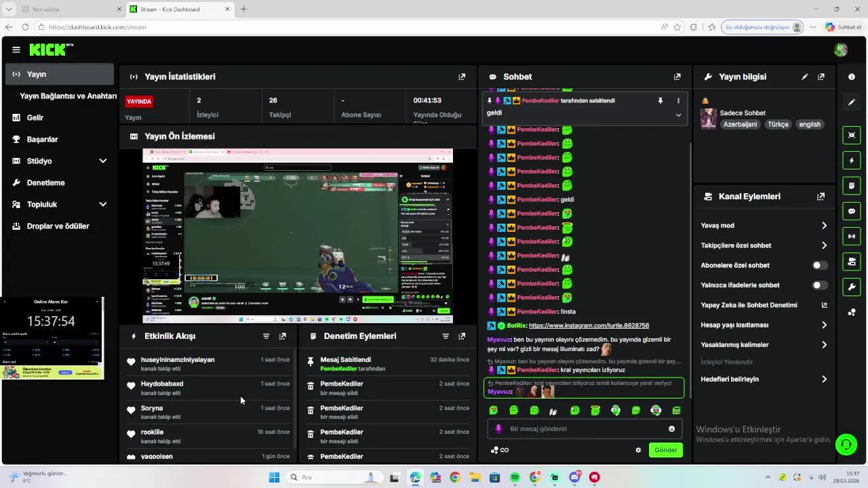The image size is (868, 488).
Task: Open three-dot menu on pinned message
Action: pos(678,100)
